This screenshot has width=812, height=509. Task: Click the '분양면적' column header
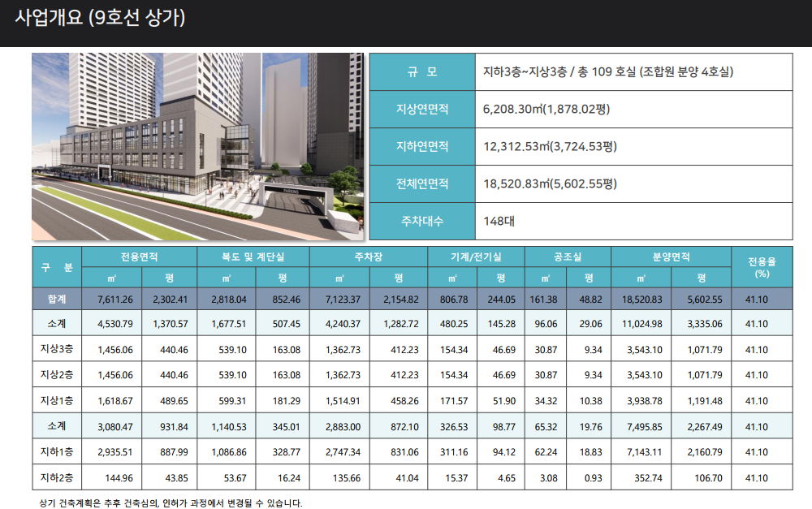point(672,257)
